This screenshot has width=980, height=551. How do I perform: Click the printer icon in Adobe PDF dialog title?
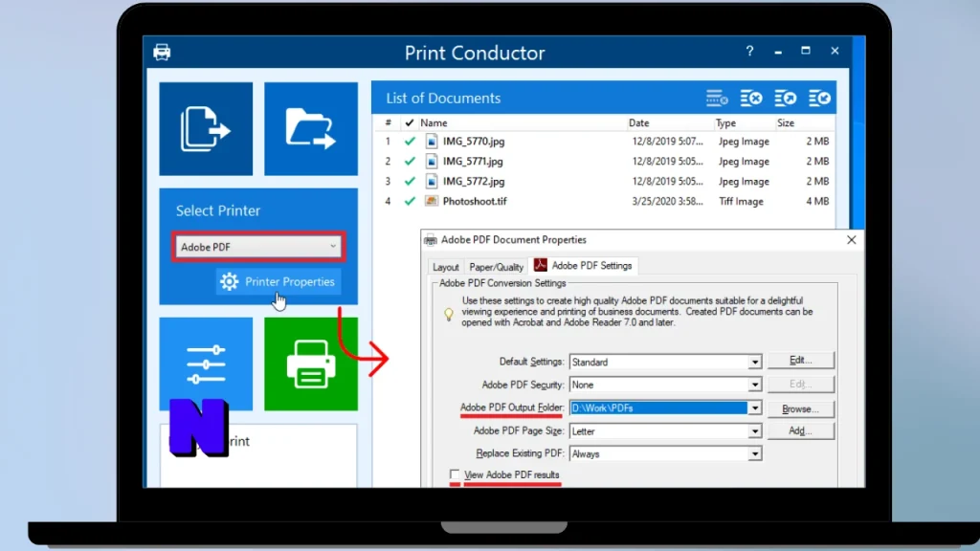(x=431, y=240)
